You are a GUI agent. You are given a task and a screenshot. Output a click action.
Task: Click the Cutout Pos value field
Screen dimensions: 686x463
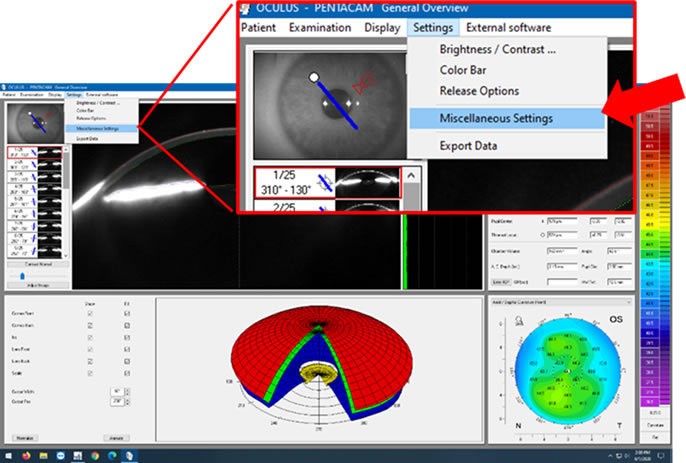tap(117, 401)
